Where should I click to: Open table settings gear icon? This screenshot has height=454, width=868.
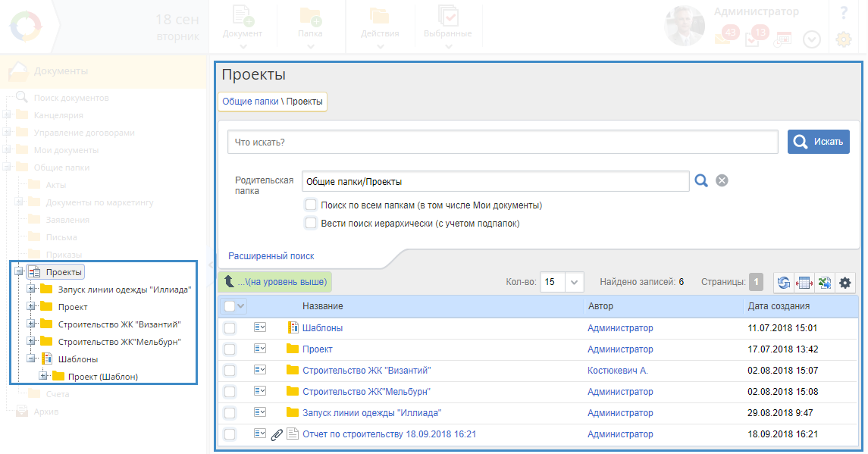(x=844, y=283)
